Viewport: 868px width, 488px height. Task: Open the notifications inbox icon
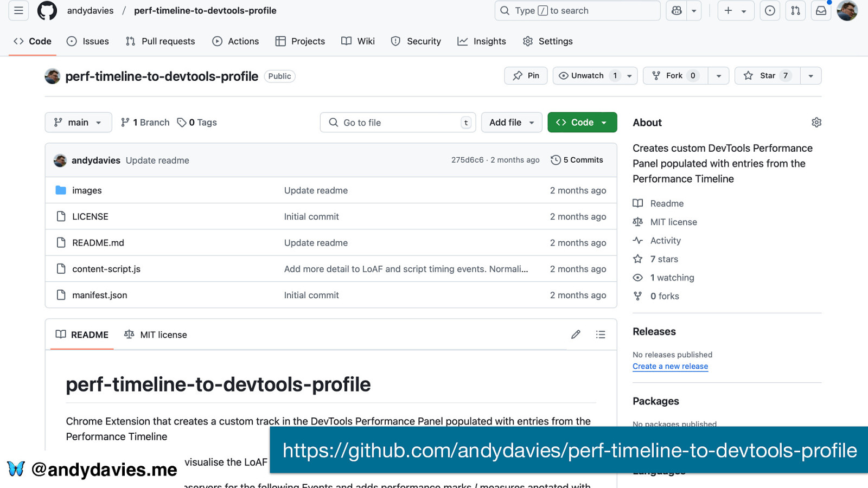(x=821, y=10)
